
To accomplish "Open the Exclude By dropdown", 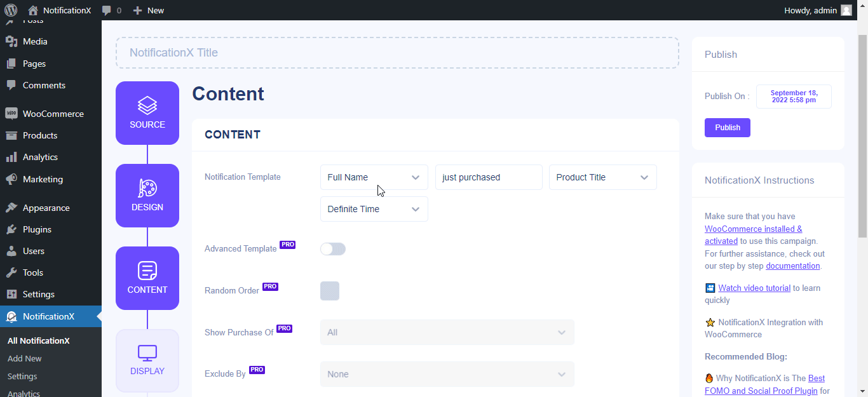I will 447,374.
